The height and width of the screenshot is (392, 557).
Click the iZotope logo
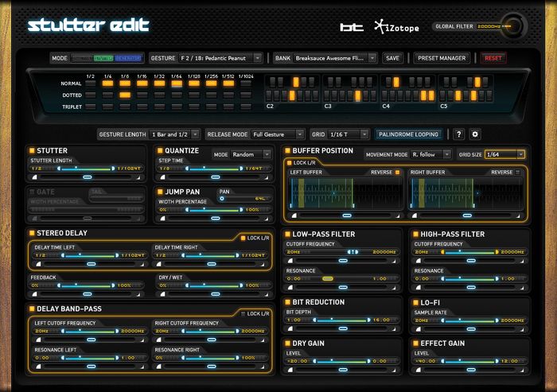(397, 27)
